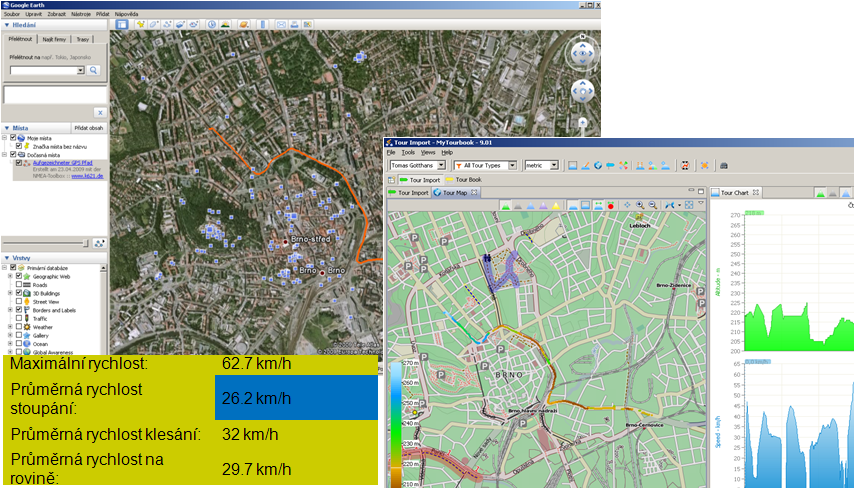
Task: Expand the Geographic Web layer tree node
Action: click(x=10, y=276)
